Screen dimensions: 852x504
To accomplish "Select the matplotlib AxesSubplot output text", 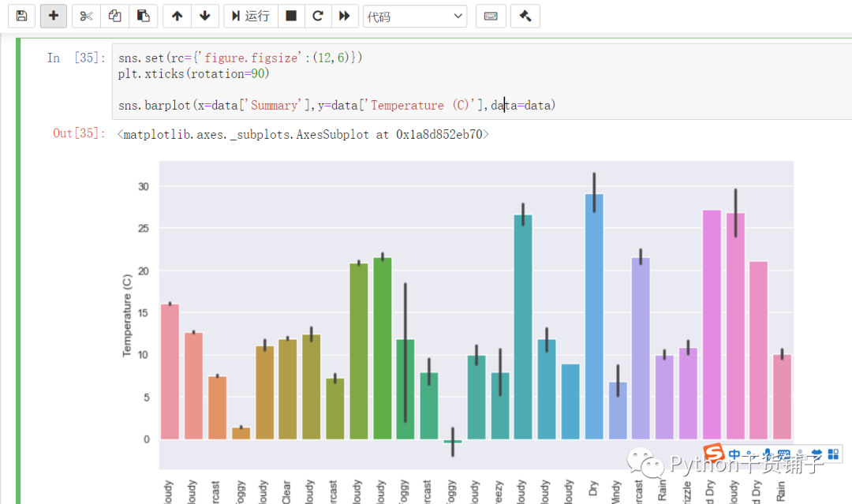I will point(303,135).
